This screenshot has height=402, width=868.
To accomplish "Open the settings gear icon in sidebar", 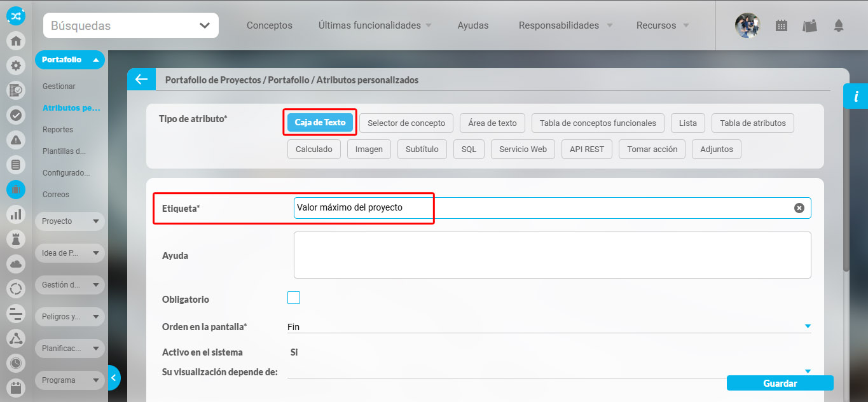I will 16,65.
